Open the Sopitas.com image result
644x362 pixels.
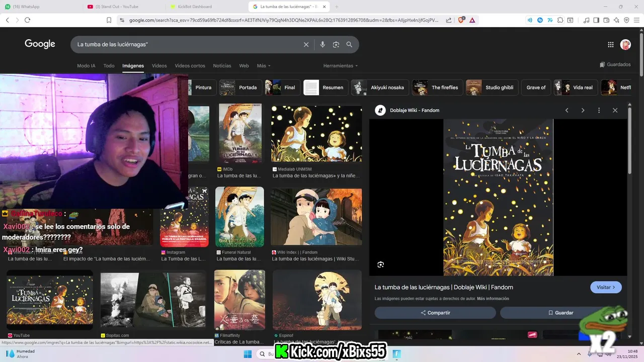tap(153, 300)
